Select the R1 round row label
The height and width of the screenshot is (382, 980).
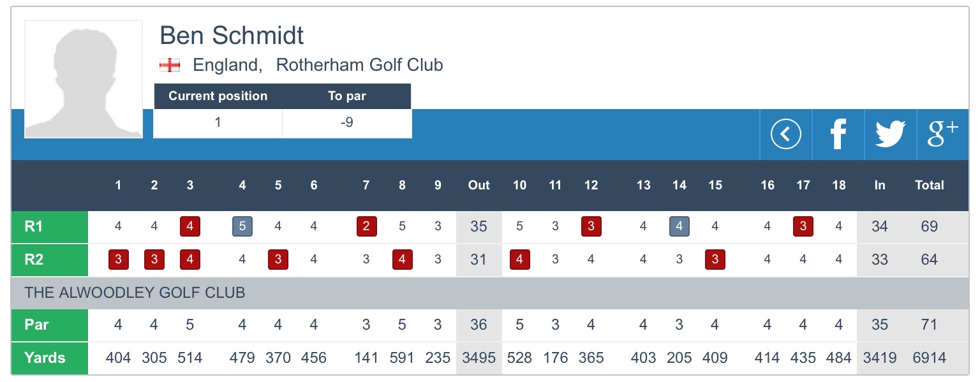click(x=50, y=226)
